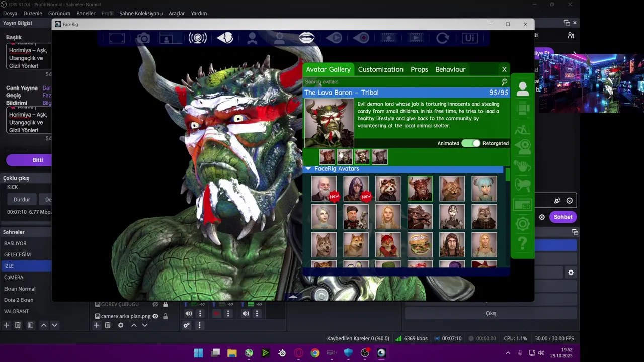Click the emoji smiley icon in chat box

[569, 201]
